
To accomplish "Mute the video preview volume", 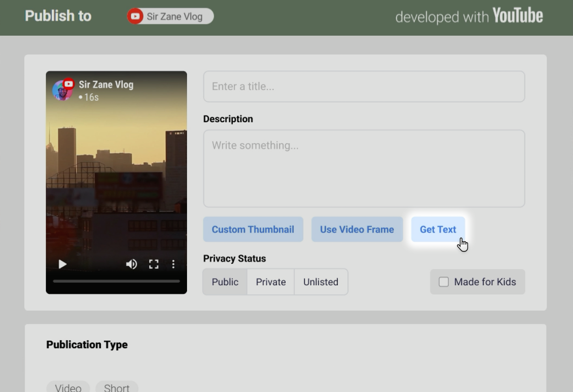I will (132, 264).
